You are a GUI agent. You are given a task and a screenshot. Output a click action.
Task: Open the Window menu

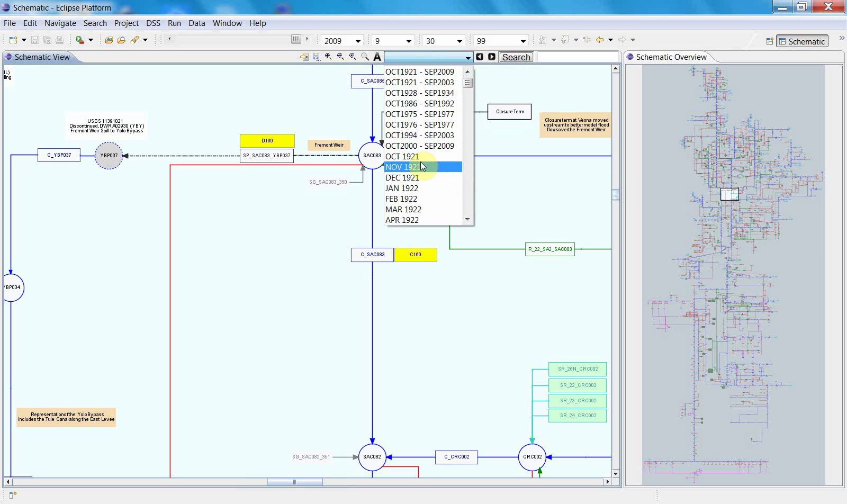click(227, 23)
